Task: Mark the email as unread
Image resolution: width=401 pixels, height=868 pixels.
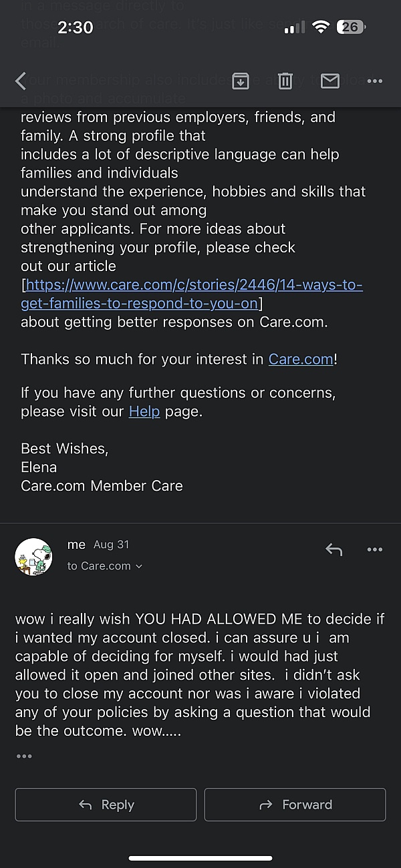Action: [329, 81]
